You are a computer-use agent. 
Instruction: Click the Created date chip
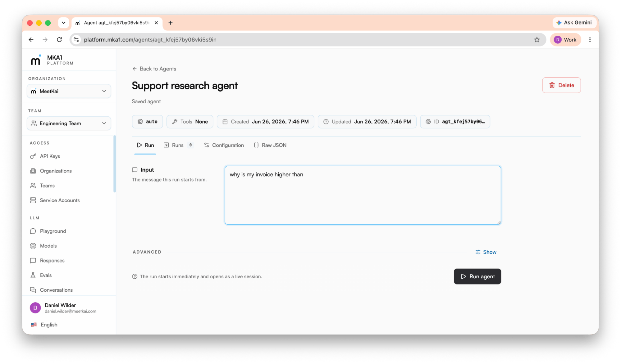(265, 122)
